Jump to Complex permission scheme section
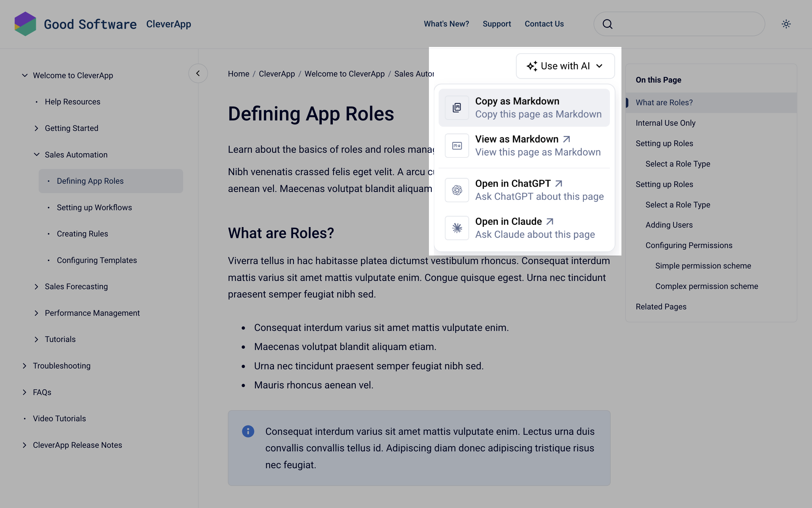Screen dimensions: 812x508 (706, 286)
